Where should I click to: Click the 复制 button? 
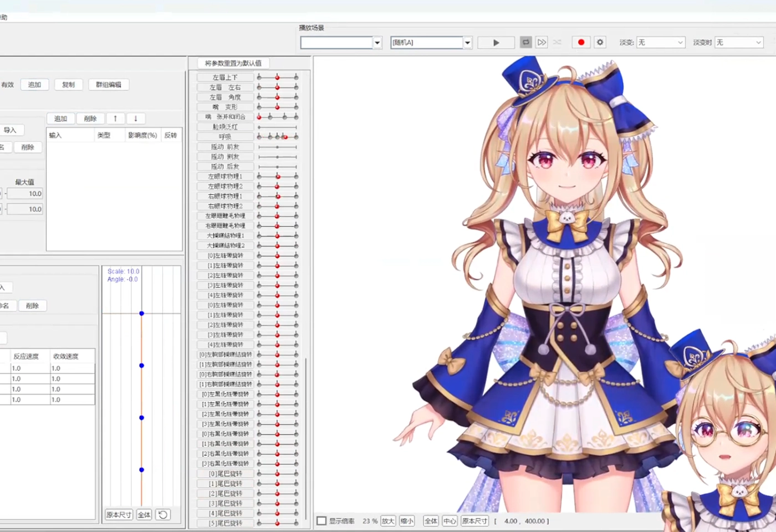[x=69, y=85]
